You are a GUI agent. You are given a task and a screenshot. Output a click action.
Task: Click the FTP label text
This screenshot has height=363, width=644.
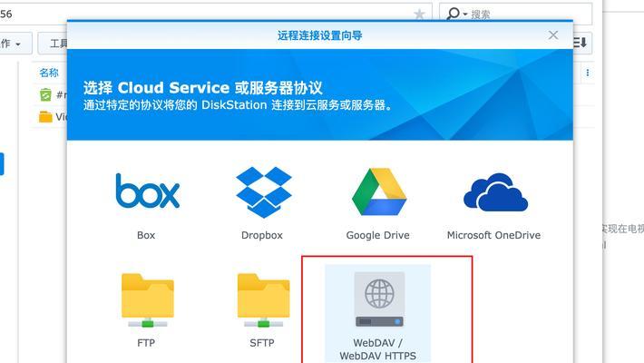146,343
